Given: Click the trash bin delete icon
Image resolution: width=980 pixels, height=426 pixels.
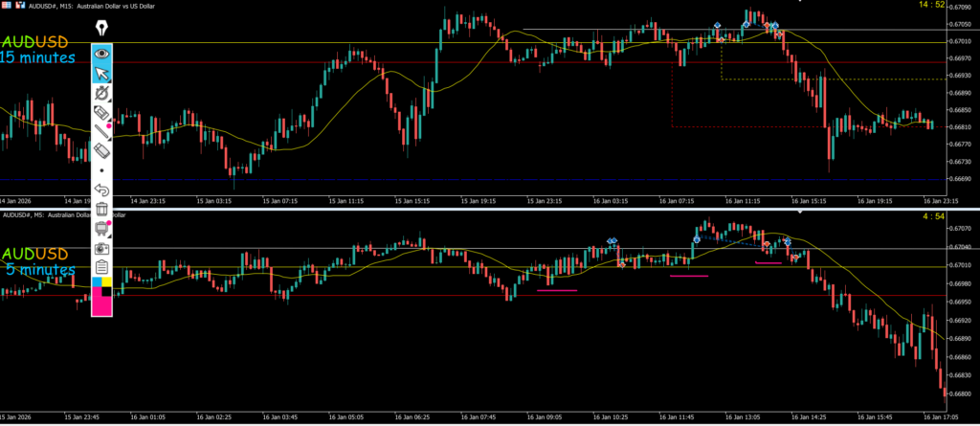Looking at the screenshot, I should click(x=102, y=209).
